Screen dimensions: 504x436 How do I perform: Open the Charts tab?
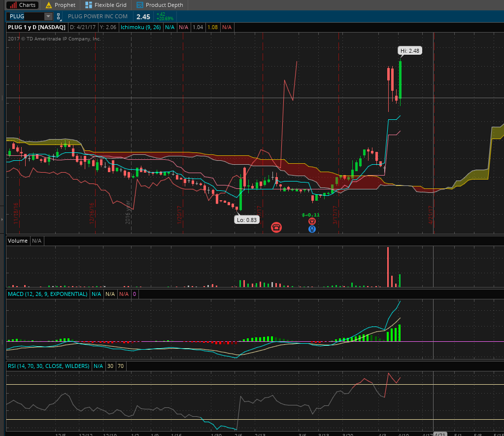[23, 5]
